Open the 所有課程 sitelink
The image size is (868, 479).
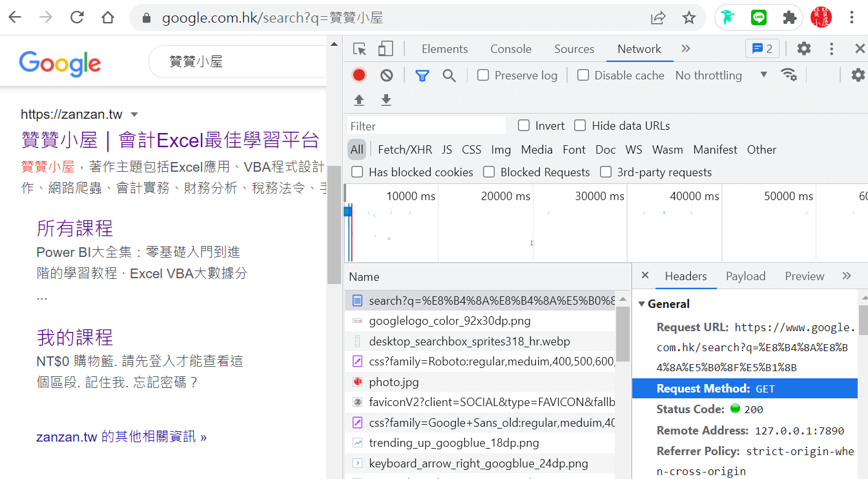tap(75, 229)
